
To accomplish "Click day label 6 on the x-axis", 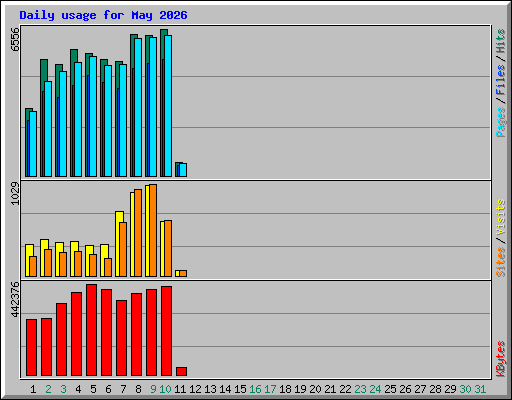I will [x=108, y=389].
